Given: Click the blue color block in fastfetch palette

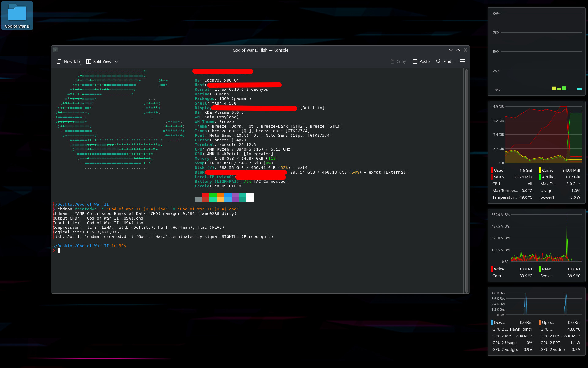Looking at the screenshot, I should (x=228, y=195).
